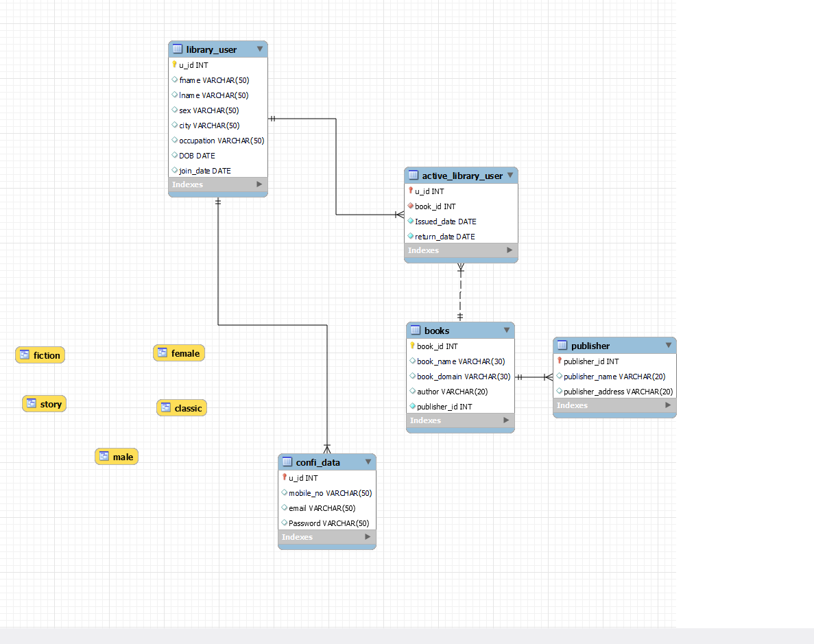Select the male text note
814x644 pixels.
point(116,456)
